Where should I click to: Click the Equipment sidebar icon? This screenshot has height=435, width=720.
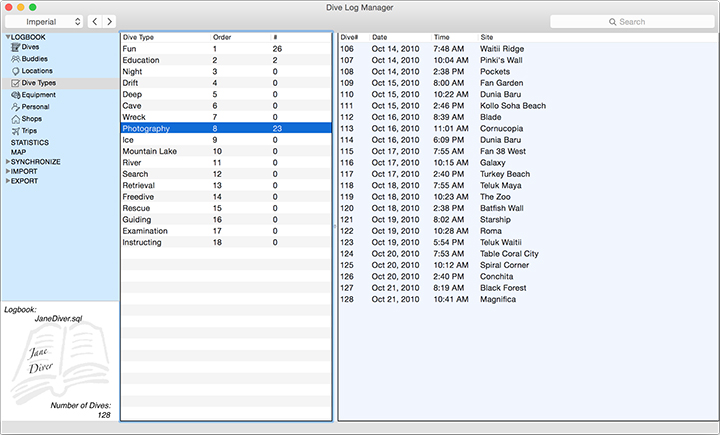15,95
